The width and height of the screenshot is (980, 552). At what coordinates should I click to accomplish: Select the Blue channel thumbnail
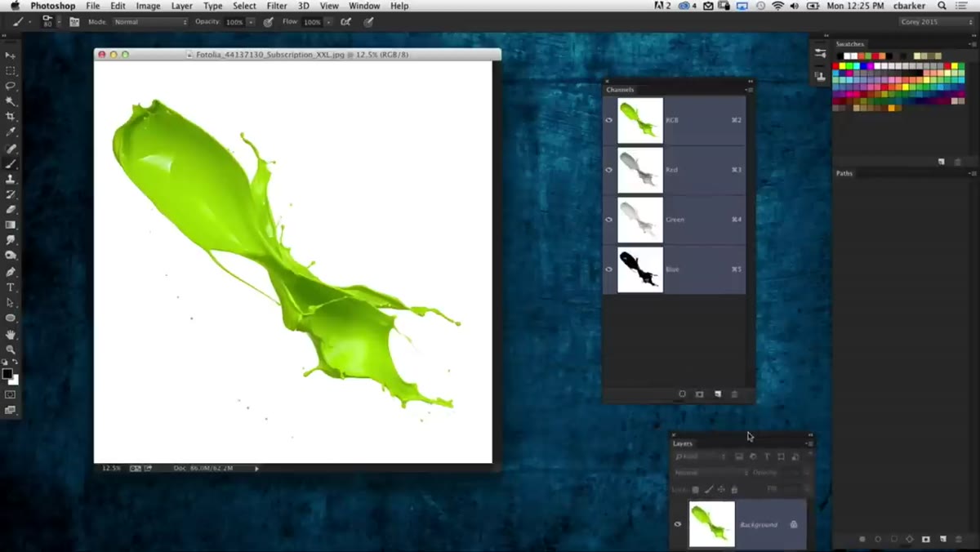640,269
